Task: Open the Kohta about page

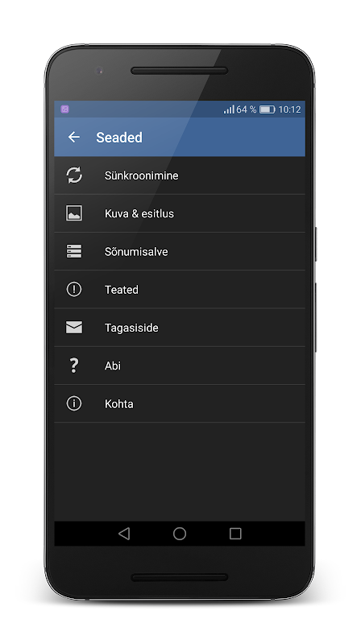Action: coord(180,403)
